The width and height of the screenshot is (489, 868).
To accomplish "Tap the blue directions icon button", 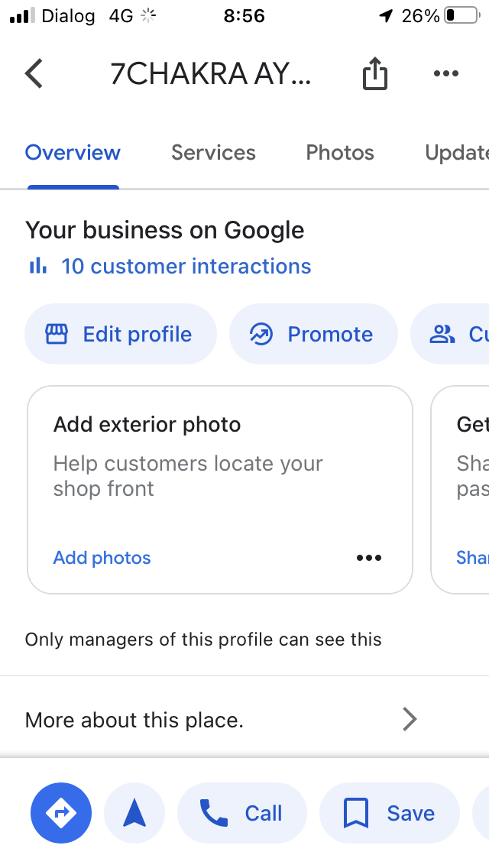I will pyautogui.click(x=61, y=813).
